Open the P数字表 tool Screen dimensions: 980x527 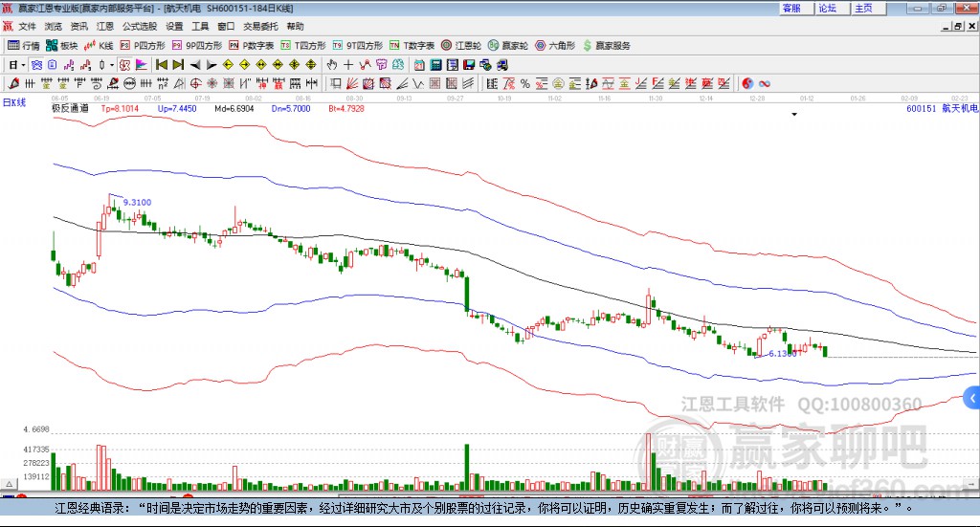[x=252, y=46]
